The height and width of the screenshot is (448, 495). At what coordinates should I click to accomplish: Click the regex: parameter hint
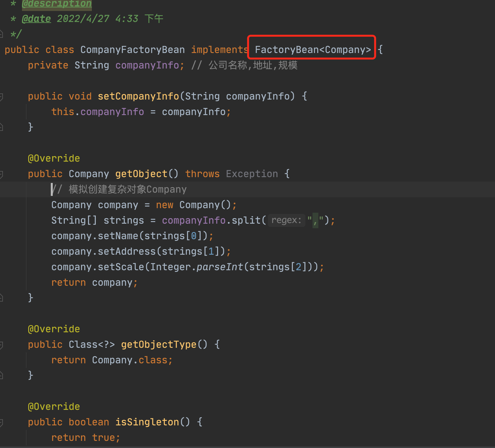tap(286, 220)
